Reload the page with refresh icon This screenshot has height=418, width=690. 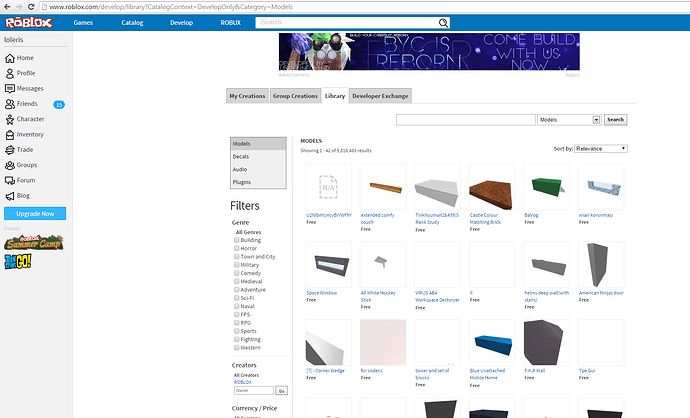pos(31,7)
